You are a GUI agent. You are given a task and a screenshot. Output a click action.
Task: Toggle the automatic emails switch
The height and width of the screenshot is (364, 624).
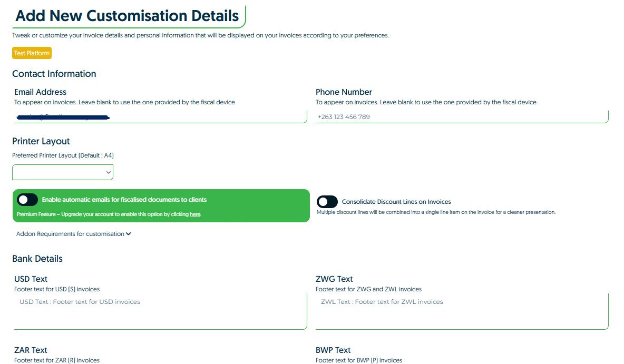[27, 200]
